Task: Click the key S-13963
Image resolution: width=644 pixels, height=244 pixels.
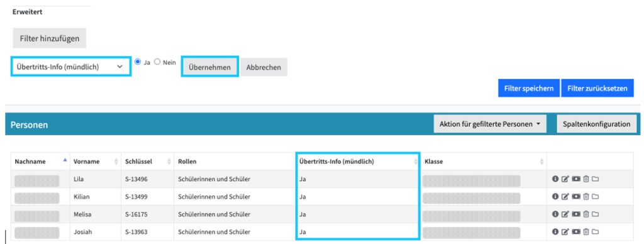Action: 136,232
